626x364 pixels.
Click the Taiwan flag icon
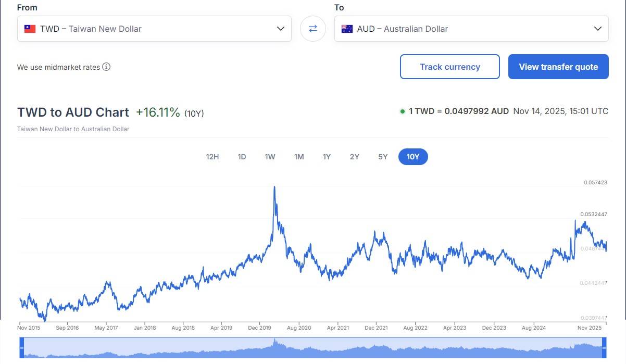(x=30, y=29)
